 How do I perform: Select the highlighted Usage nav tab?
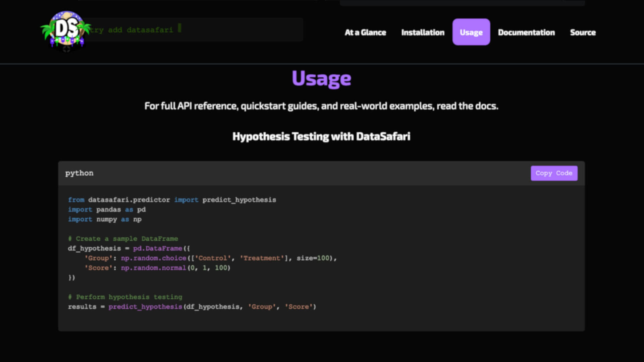[x=471, y=32]
